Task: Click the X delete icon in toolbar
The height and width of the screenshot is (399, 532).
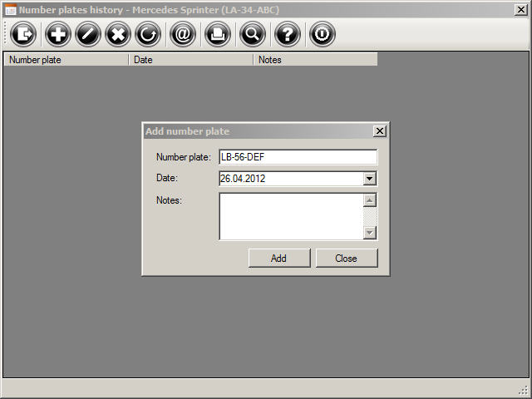Action: pos(118,35)
